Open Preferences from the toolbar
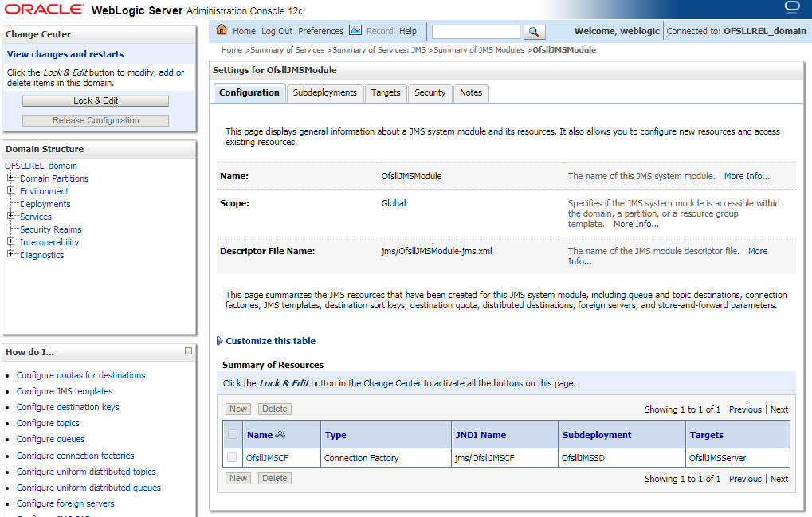The height and width of the screenshot is (517, 812). 320,31
